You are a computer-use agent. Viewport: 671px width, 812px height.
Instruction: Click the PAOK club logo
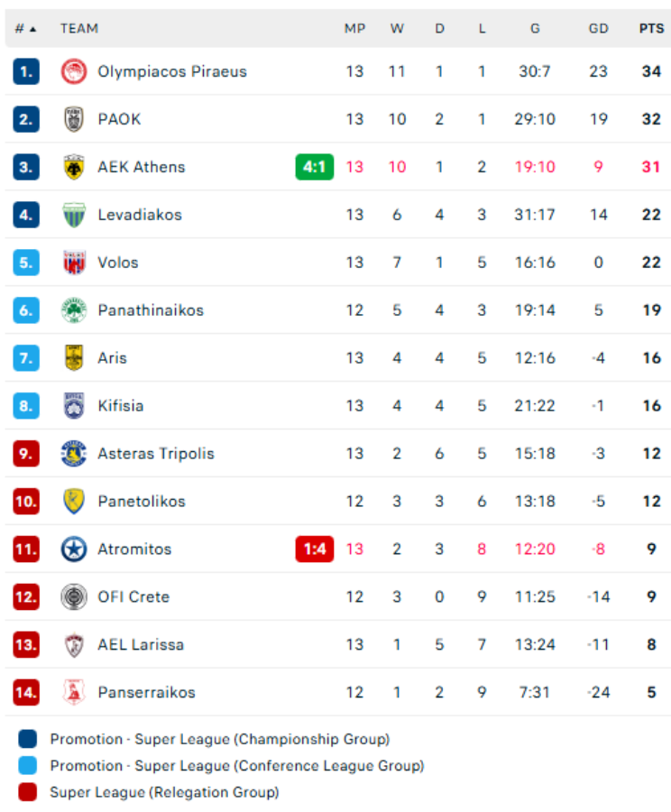click(74, 119)
